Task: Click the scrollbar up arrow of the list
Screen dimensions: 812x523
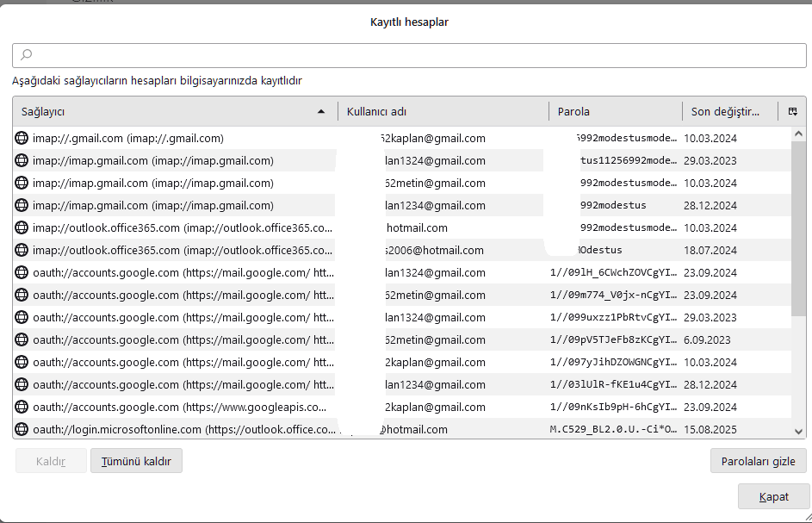Action: click(798, 134)
